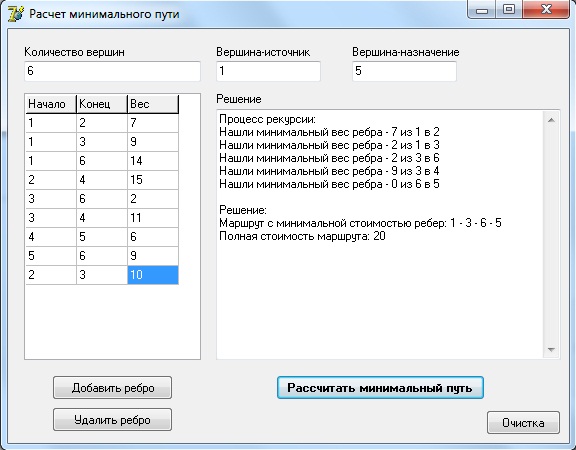Click scroll-down arrow in 'Решение' box
Viewport: 576px width, 450px height.
[x=551, y=349]
